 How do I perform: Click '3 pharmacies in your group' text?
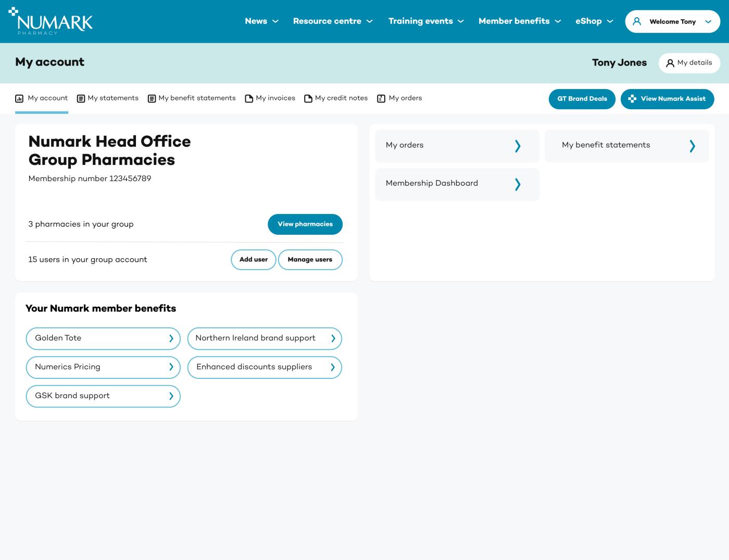pyautogui.click(x=81, y=224)
